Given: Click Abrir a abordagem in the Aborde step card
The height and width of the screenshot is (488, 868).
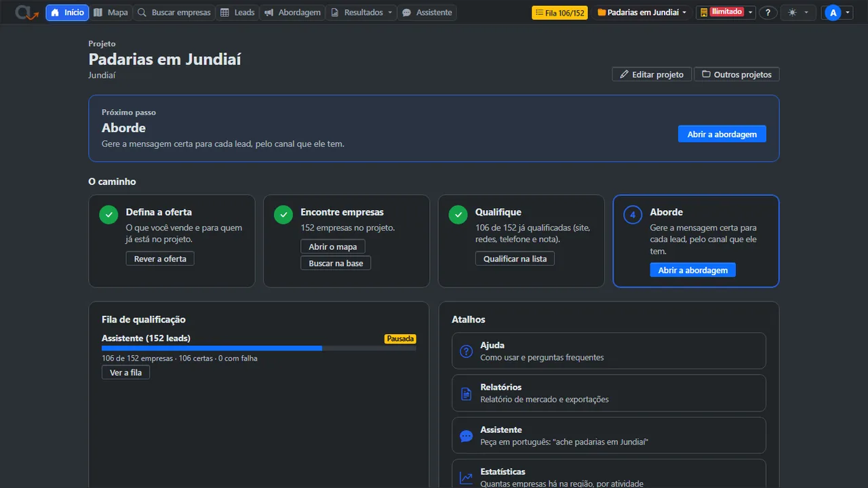Looking at the screenshot, I should (x=693, y=270).
